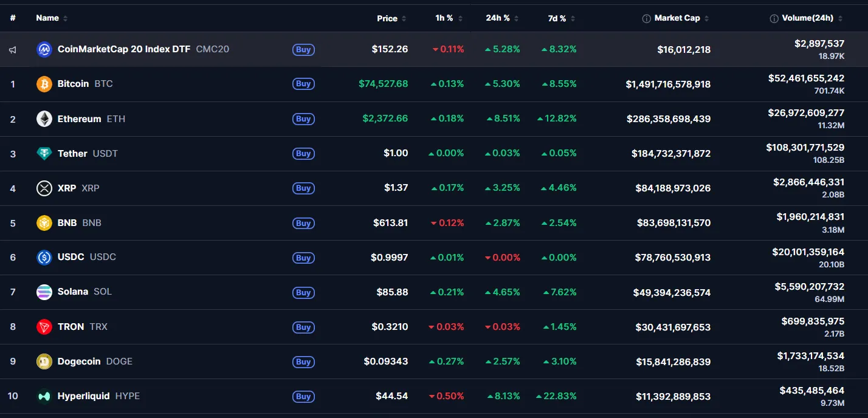This screenshot has width=868, height=418.
Task: Open the CoinMarketCap 20 Index DTF link
Action: pyautogui.click(x=123, y=49)
